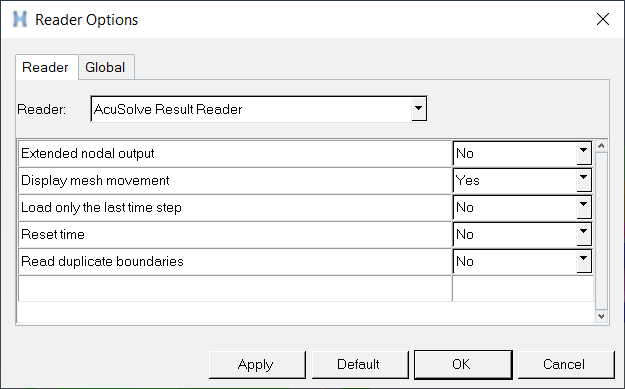Close the Reader Options dialog
The image size is (625, 389).
coord(603,19)
